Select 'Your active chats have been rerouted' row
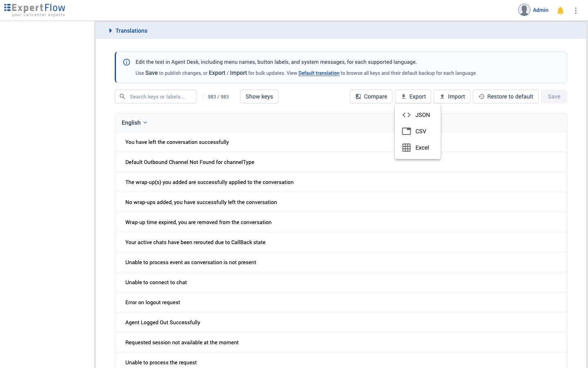Screen dimensions: 588x368 tap(341, 242)
